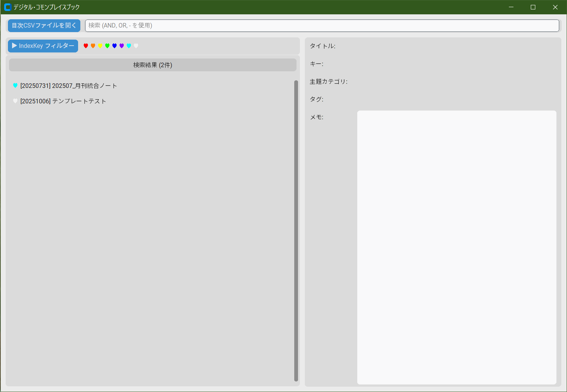Screen dimensions: 567x392
Task: Select the red heart IndexKey filter
Action: tap(86, 46)
